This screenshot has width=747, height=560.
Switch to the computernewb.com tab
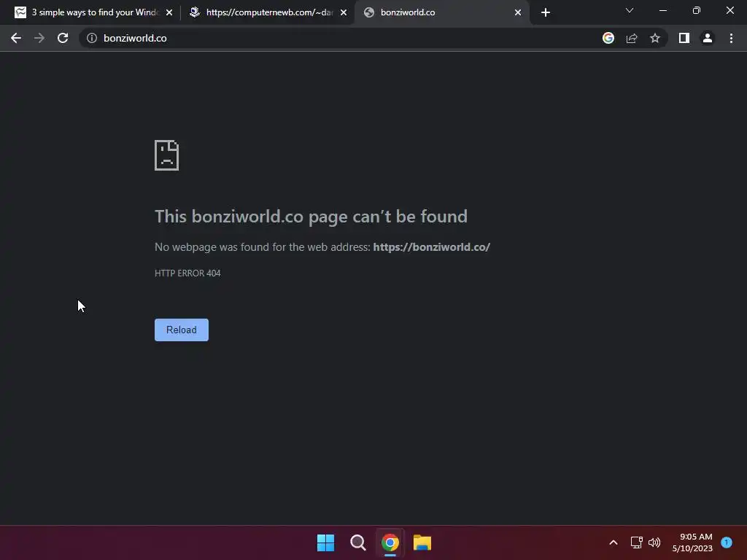coord(268,12)
